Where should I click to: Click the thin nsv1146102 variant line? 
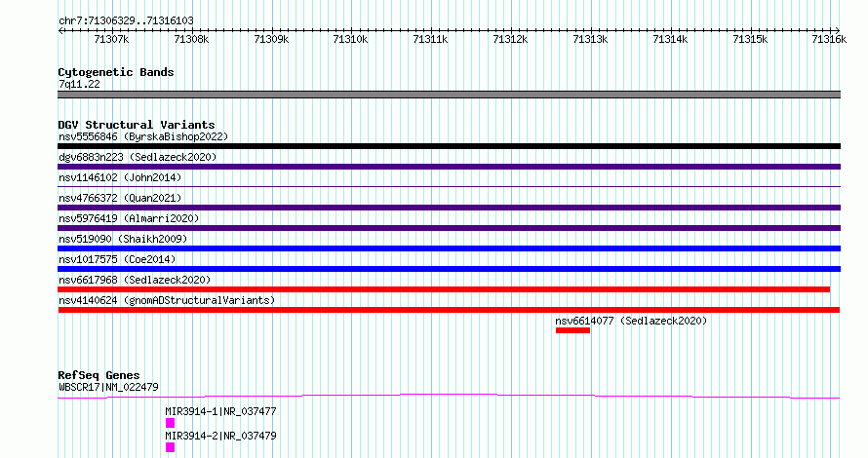pyautogui.click(x=449, y=187)
